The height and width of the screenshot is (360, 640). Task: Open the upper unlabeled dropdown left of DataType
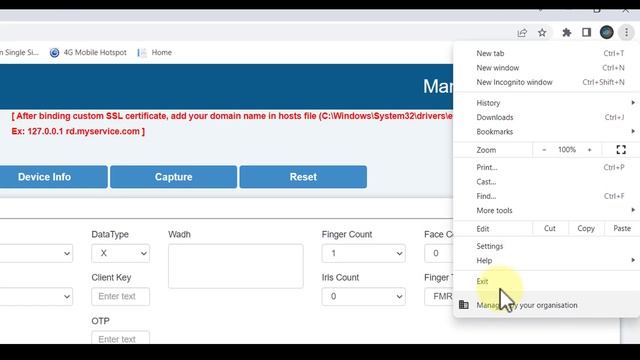point(36,253)
